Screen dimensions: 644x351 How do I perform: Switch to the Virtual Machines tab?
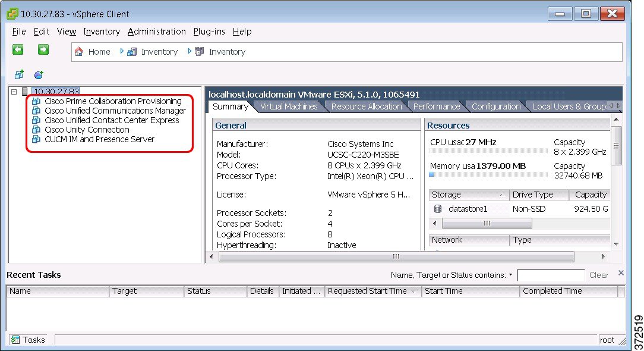pos(289,106)
